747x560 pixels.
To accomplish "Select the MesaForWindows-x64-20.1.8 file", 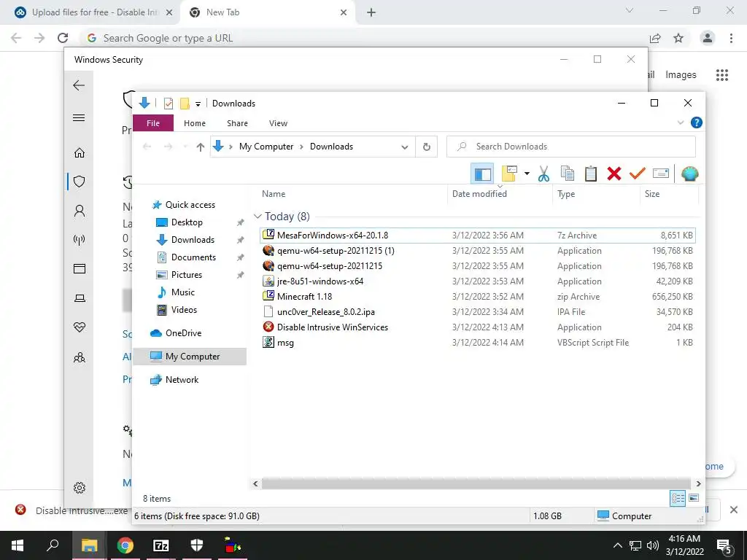I will pos(478,236).
